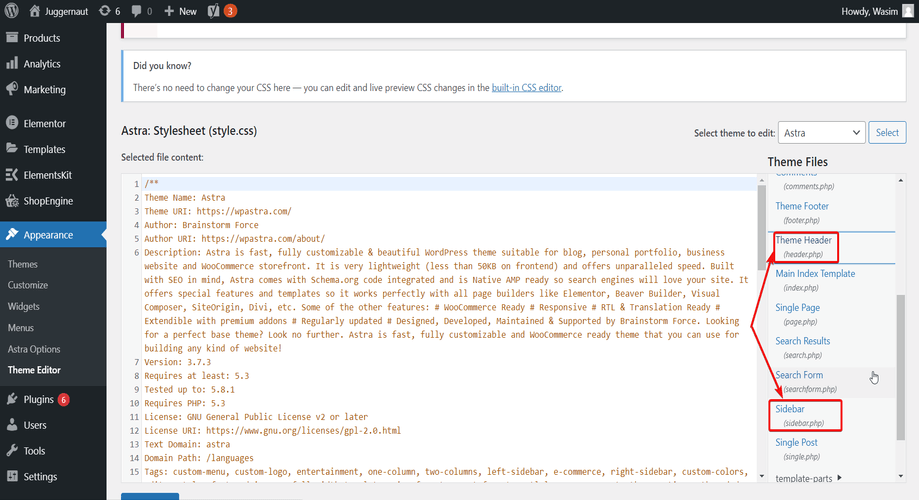Click line 1 of the code editor
Image resolution: width=919 pixels, height=500 pixels.
(x=450, y=183)
